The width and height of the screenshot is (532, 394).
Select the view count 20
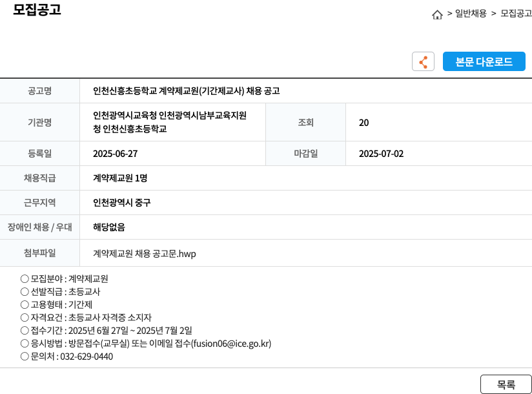click(363, 123)
